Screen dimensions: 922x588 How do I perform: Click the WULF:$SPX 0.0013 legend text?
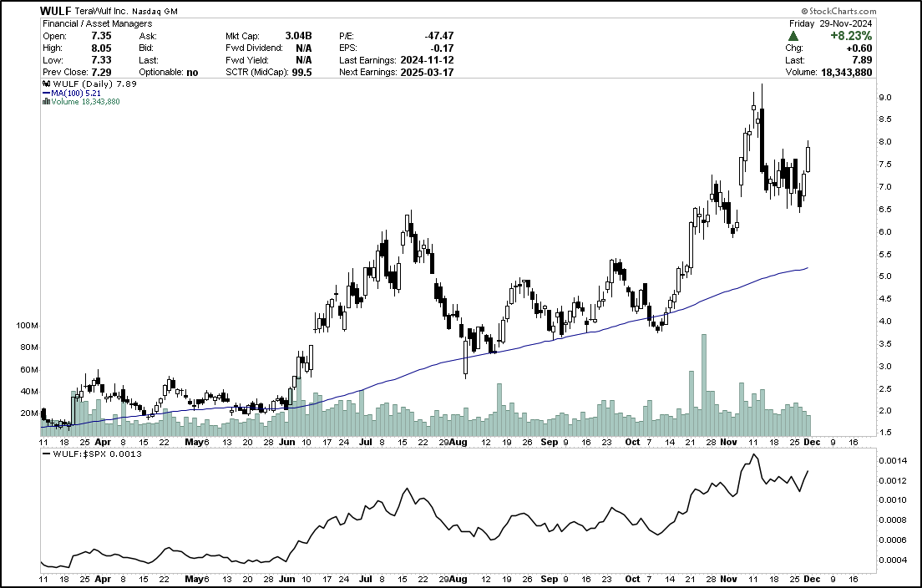pyautogui.click(x=97, y=454)
